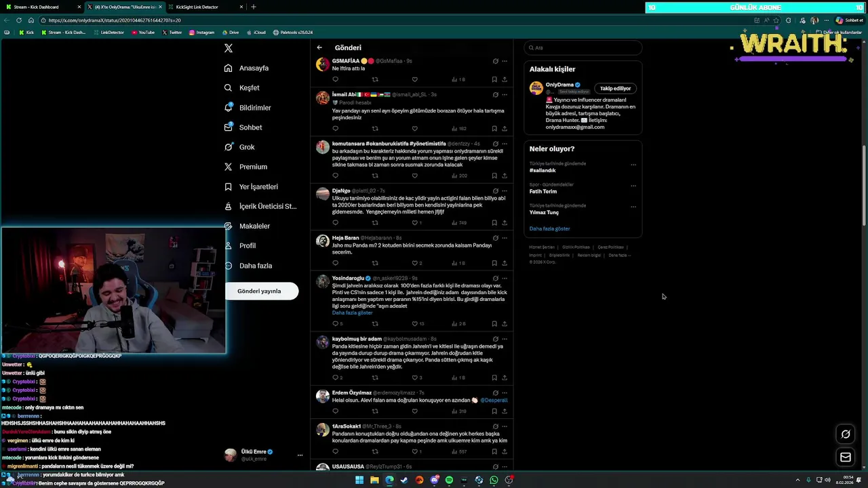This screenshot has width=868, height=488.
Task: Expand Yosindaroglu's post with Daha fazla göster
Action: pos(353,313)
